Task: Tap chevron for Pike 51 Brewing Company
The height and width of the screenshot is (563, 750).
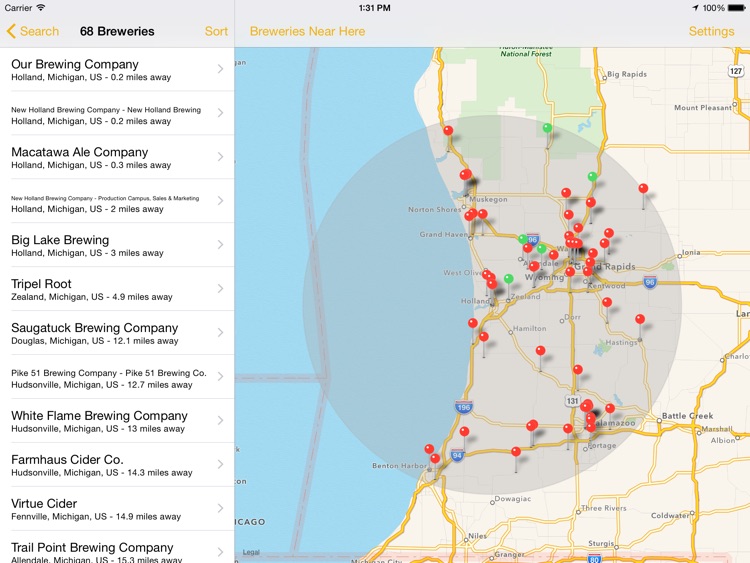Action: click(221, 376)
